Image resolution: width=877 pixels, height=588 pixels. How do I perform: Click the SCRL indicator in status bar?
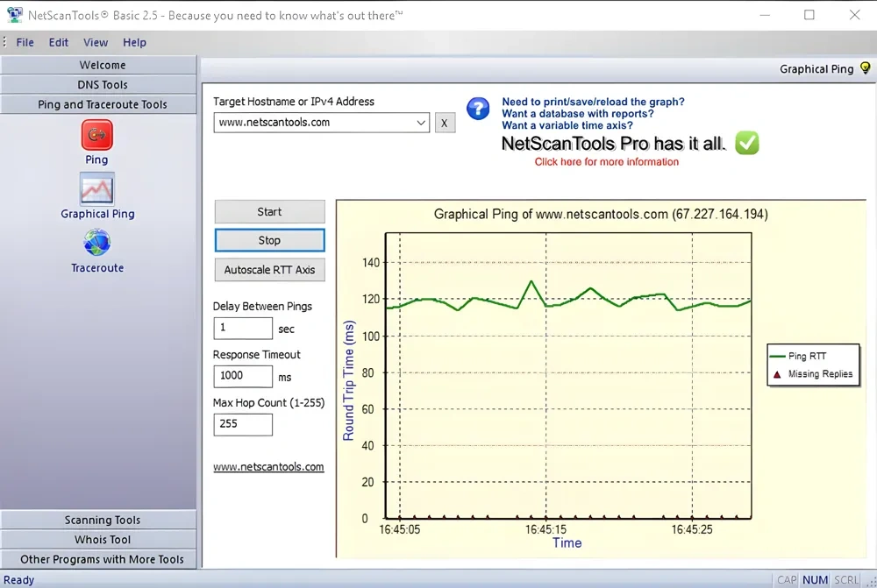[x=845, y=580]
